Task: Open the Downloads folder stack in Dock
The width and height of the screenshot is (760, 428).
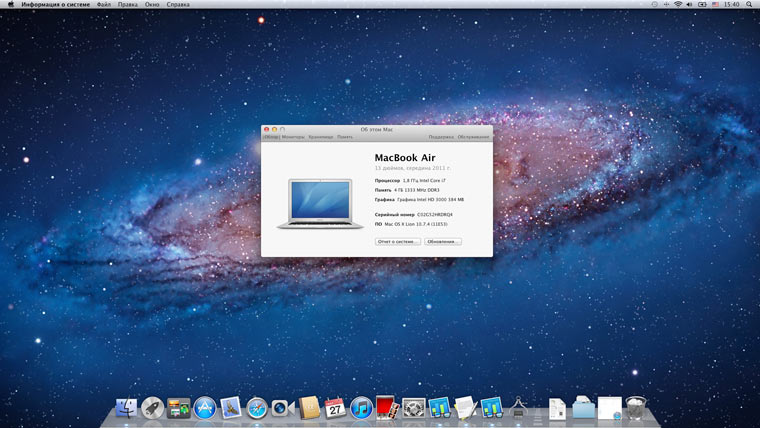Action: coord(584,408)
